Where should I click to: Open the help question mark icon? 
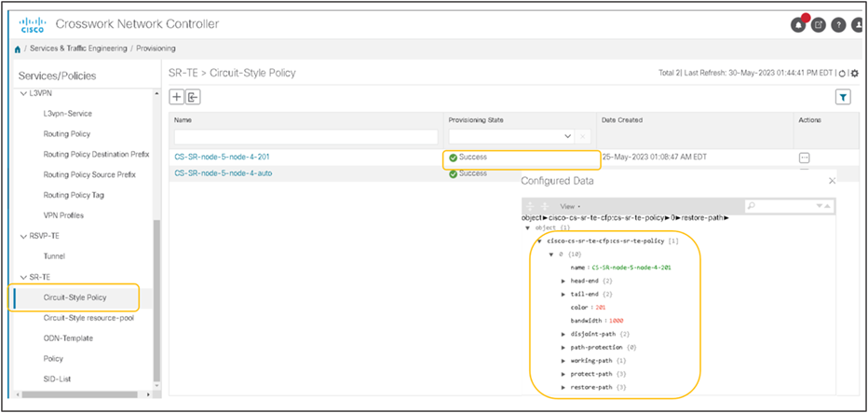coord(838,25)
